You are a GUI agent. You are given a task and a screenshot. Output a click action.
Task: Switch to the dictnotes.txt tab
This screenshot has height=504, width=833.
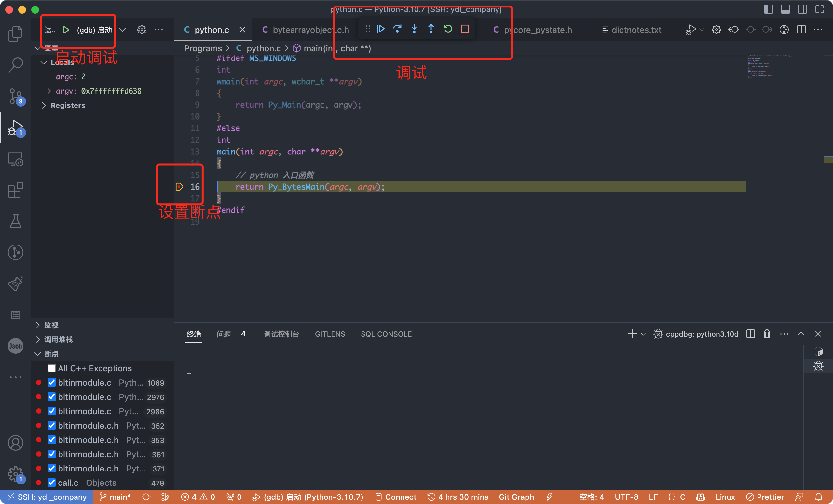[x=636, y=30]
